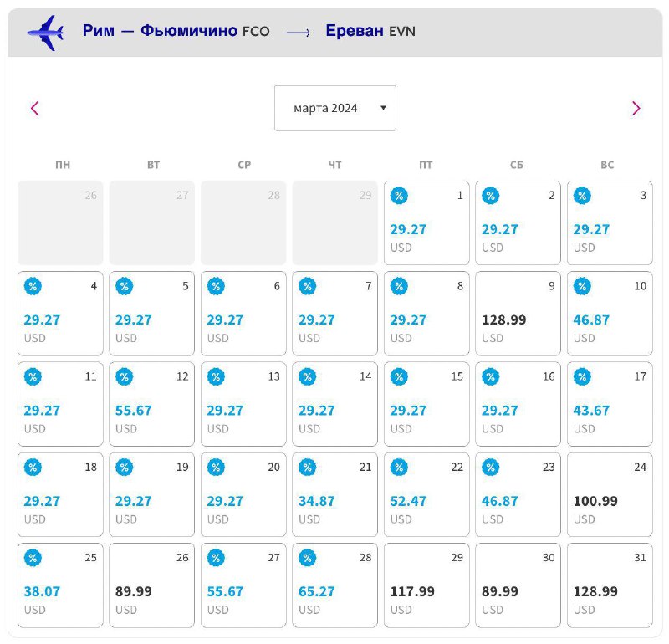Screen dimensions: 669x644
Task: Click the disabled February 26 cell
Action: (x=60, y=222)
